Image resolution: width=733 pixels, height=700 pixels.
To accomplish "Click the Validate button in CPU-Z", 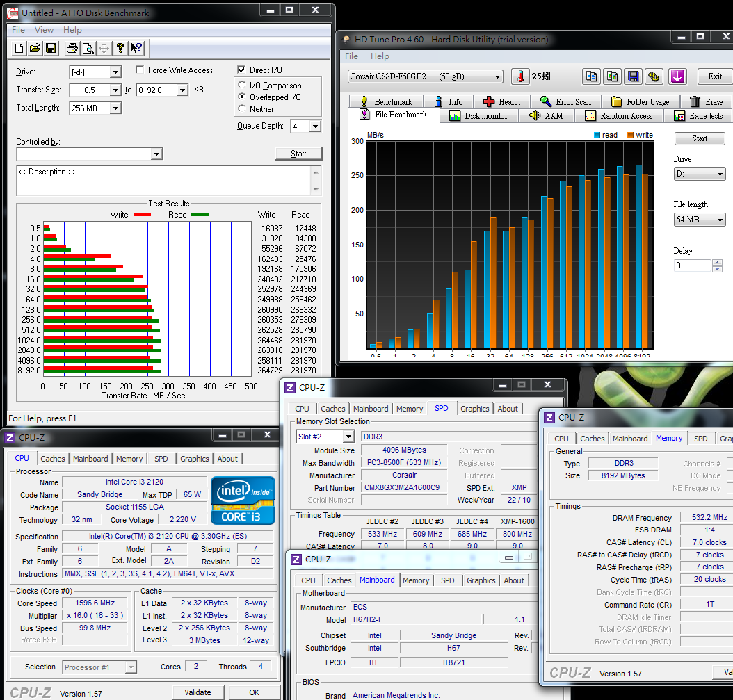I will [x=198, y=692].
